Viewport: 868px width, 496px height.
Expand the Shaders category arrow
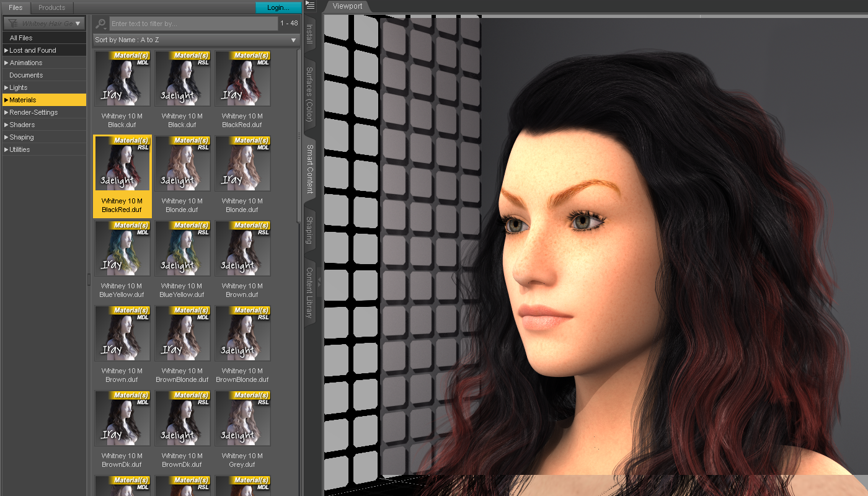(6, 125)
